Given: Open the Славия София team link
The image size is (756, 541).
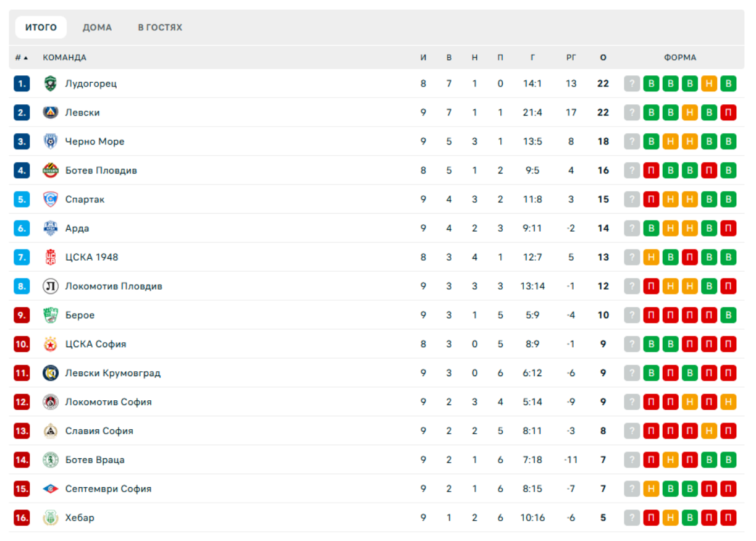Looking at the screenshot, I should (x=99, y=431).
